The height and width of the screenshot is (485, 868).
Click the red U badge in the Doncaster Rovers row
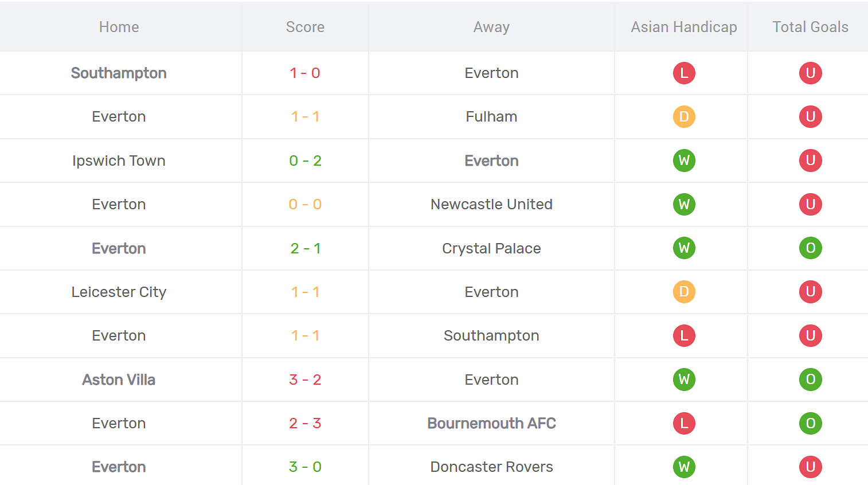click(x=810, y=467)
